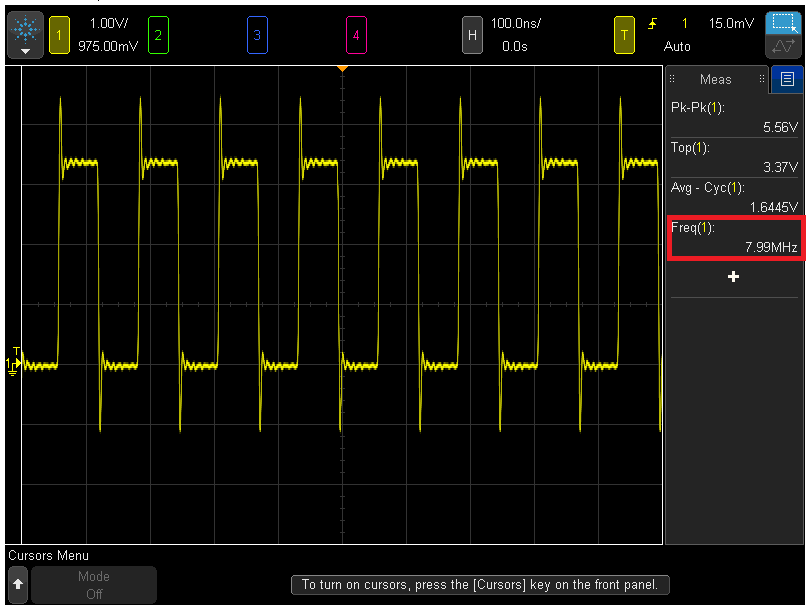Open the Keysight logo main menu
Viewport: 807px width, 606px height.
[x=25, y=34]
